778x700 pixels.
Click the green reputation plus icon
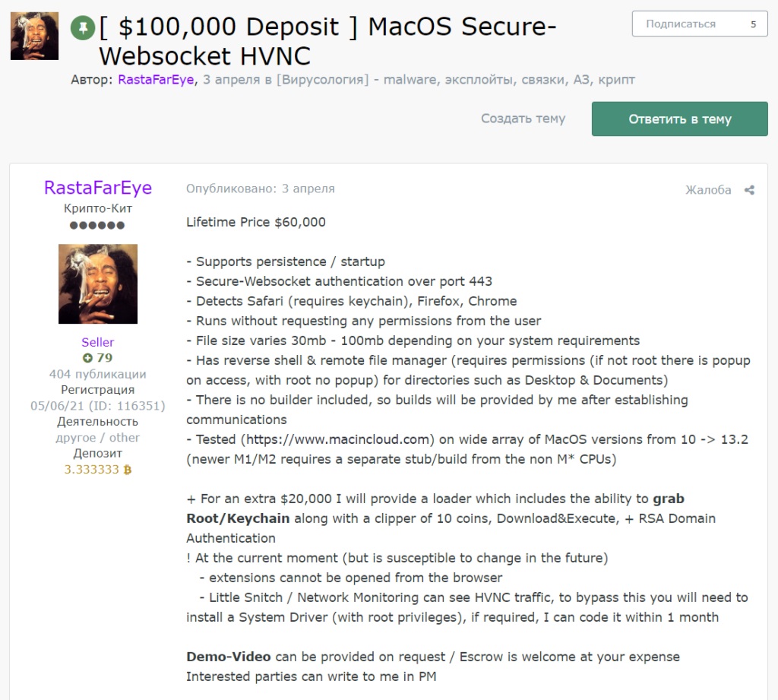[87, 358]
